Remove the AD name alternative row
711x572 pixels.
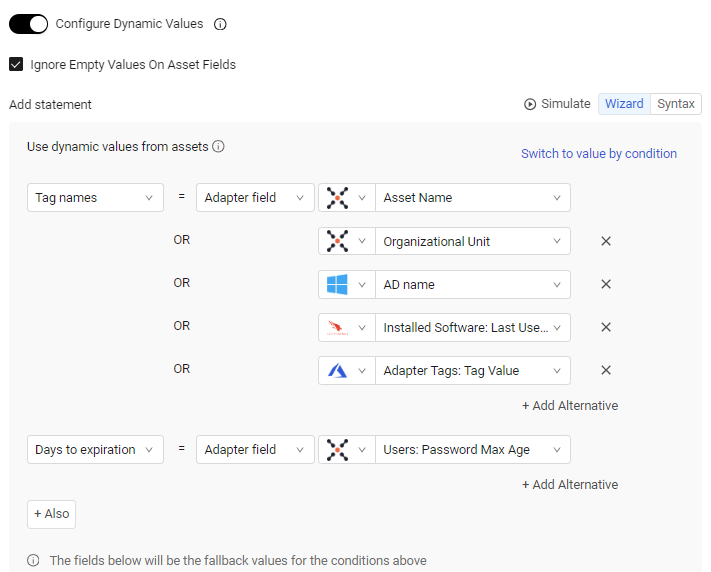pos(606,284)
